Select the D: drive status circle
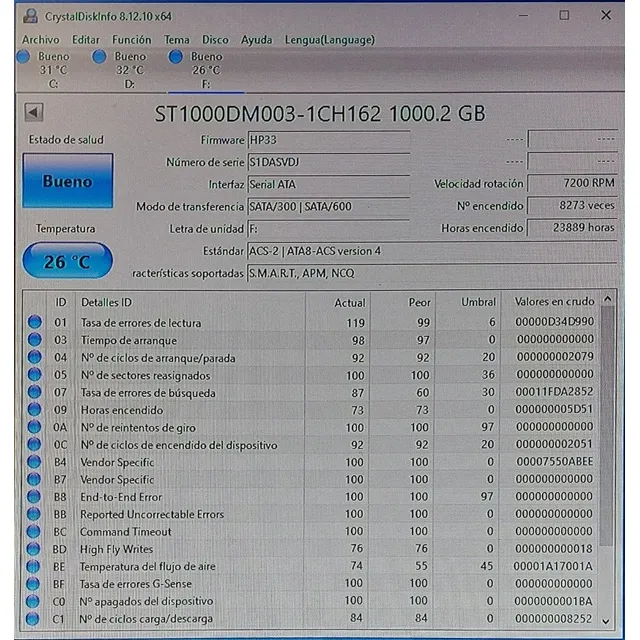Image resolution: width=640 pixels, height=640 pixels. coord(100,57)
